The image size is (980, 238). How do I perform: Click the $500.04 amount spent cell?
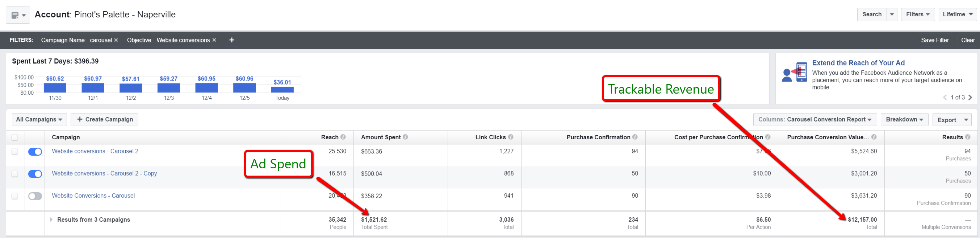(372, 173)
